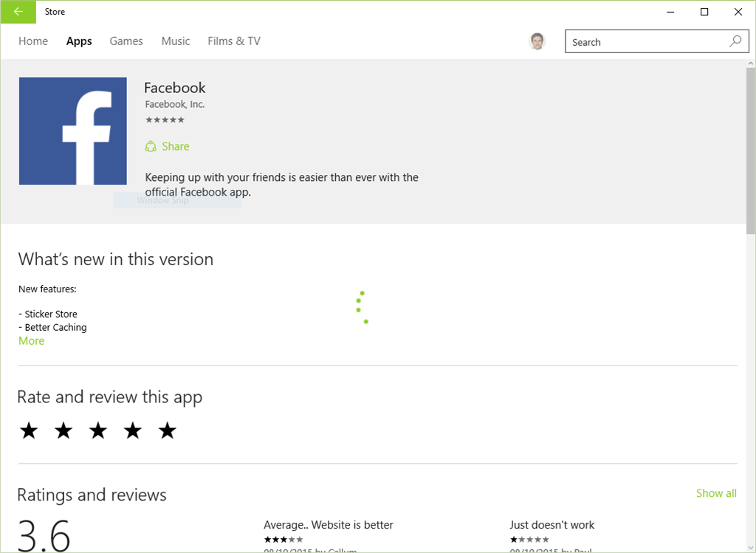This screenshot has width=756, height=553.
Task: Click the Share link
Action: point(176,146)
